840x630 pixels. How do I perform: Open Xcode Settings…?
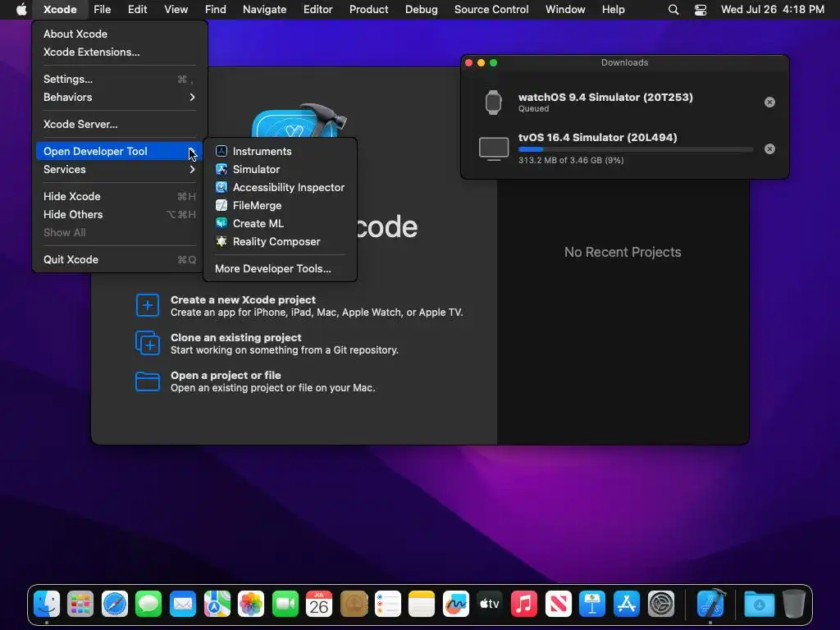120,79
